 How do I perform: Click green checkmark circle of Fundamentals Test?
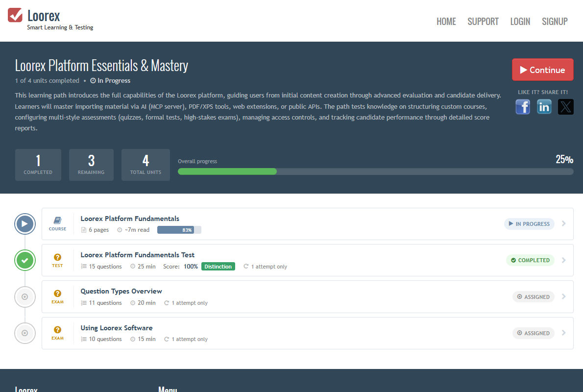point(25,260)
